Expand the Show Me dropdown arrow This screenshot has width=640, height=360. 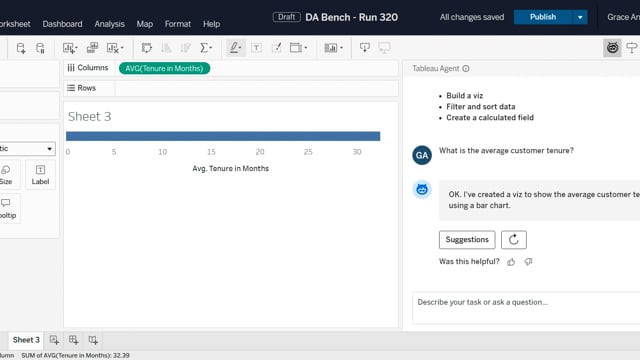[341, 48]
